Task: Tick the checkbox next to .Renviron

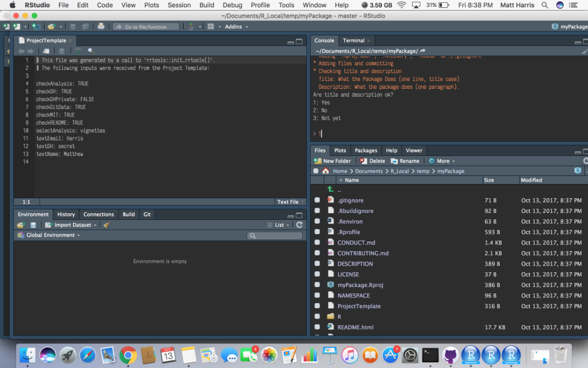Action: [317, 221]
